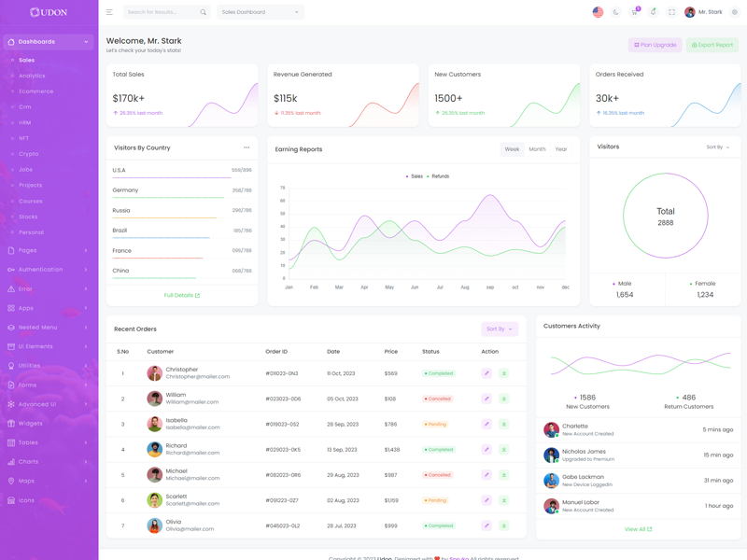Toggle the Refunds legend in the earnings chart

click(x=438, y=176)
